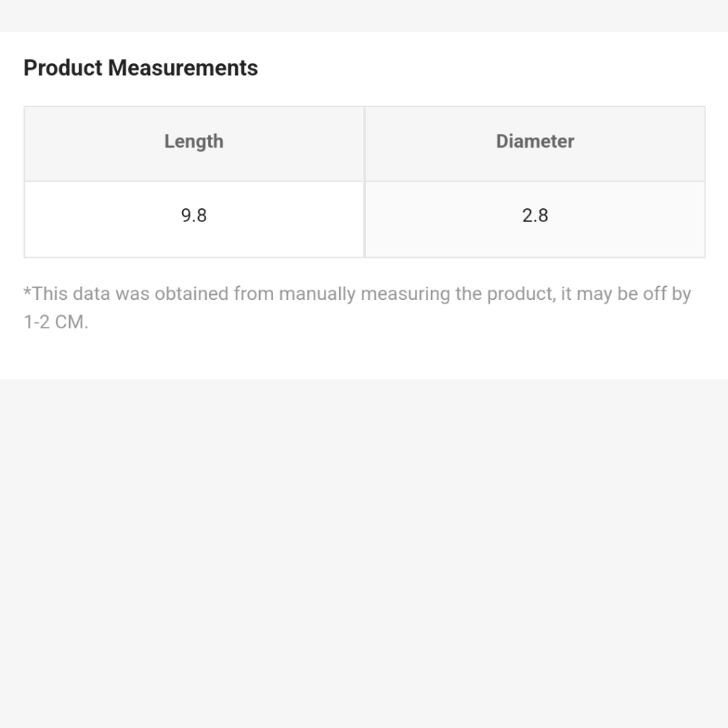Click the word "Product" in the heading
Image resolution: width=728 pixels, height=728 pixels.
click(63, 68)
